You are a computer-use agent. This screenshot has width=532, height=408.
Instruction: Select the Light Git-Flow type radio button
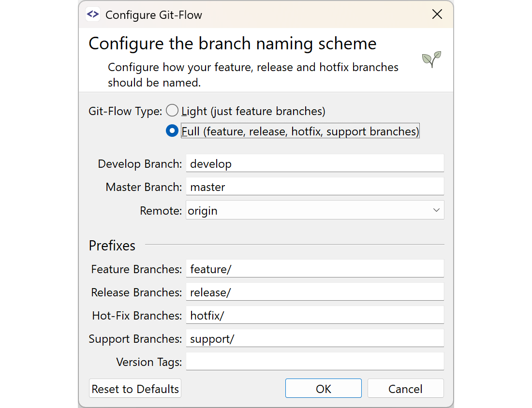(x=172, y=110)
